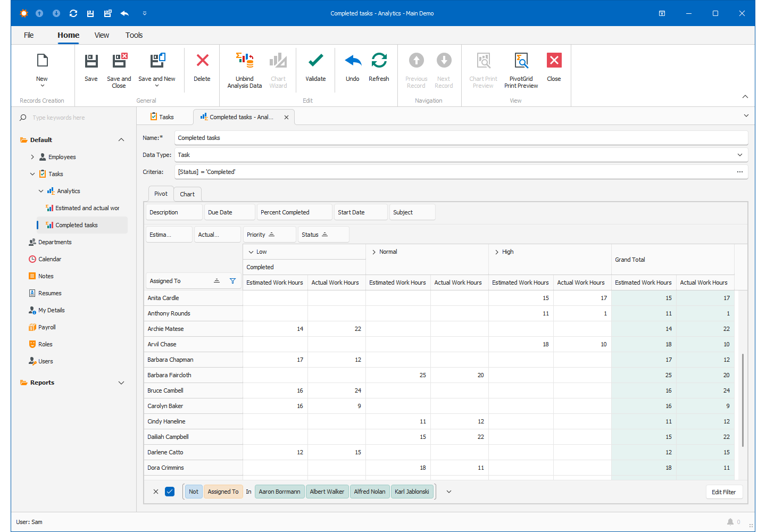Uncheck the enable filter checkbox
Viewport: 766px width, 532px height.
(170, 492)
